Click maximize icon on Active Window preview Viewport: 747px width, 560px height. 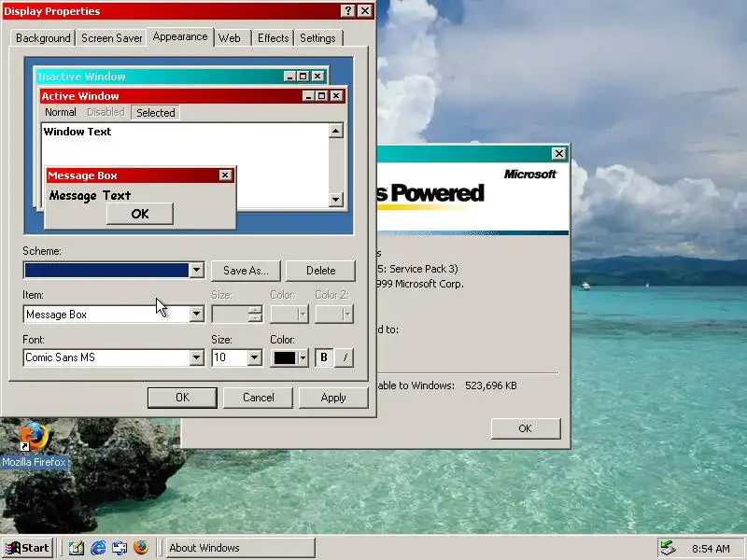(321, 96)
